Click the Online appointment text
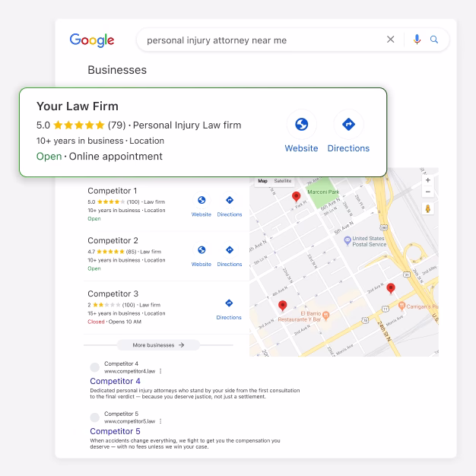 [116, 157]
